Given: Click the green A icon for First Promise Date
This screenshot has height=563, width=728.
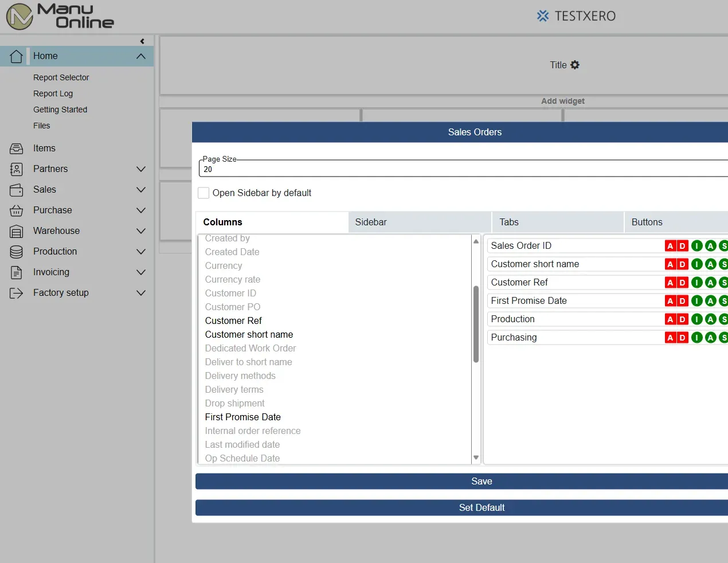Looking at the screenshot, I should [710, 300].
